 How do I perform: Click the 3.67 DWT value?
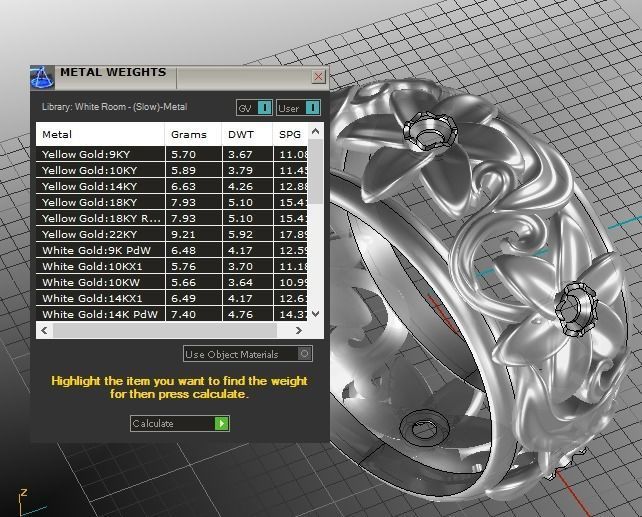[240, 154]
